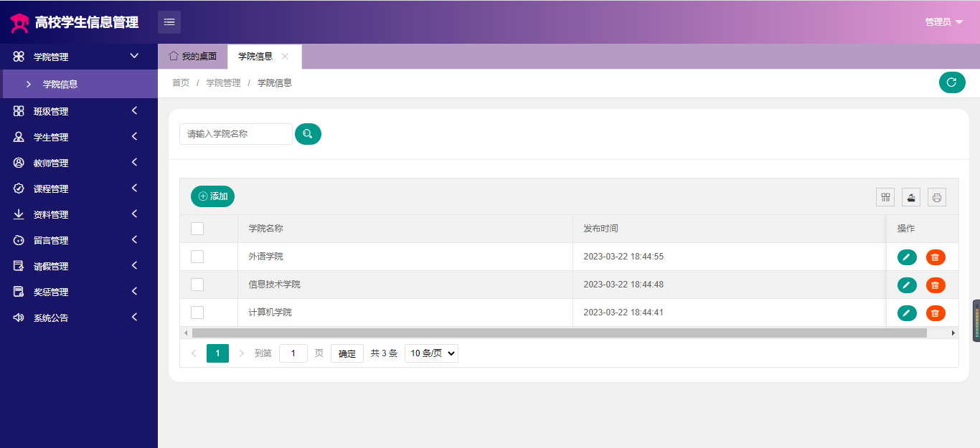The image size is (980, 448).
Task: Expand the 资料管理 chevron
Action: [134, 214]
